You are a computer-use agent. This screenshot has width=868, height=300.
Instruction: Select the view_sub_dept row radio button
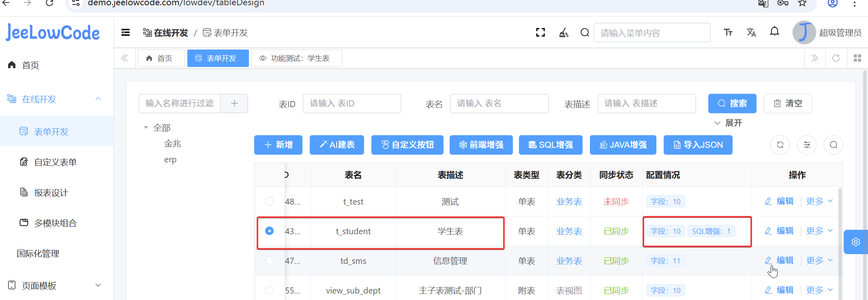pos(269,290)
